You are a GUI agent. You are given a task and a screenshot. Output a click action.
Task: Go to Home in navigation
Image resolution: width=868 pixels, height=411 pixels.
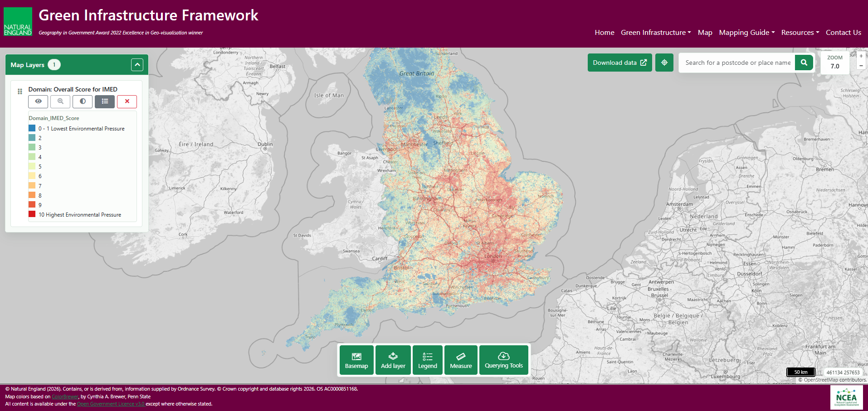point(605,33)
